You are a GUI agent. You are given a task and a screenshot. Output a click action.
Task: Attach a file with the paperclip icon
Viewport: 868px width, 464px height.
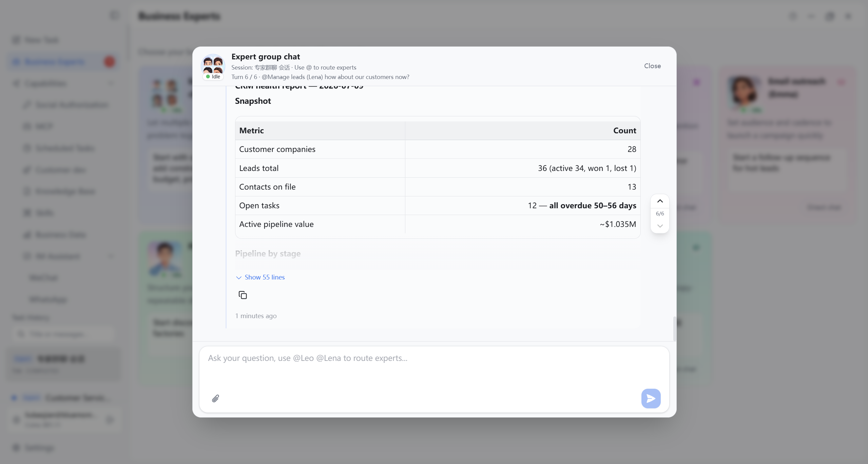(215, 398)
